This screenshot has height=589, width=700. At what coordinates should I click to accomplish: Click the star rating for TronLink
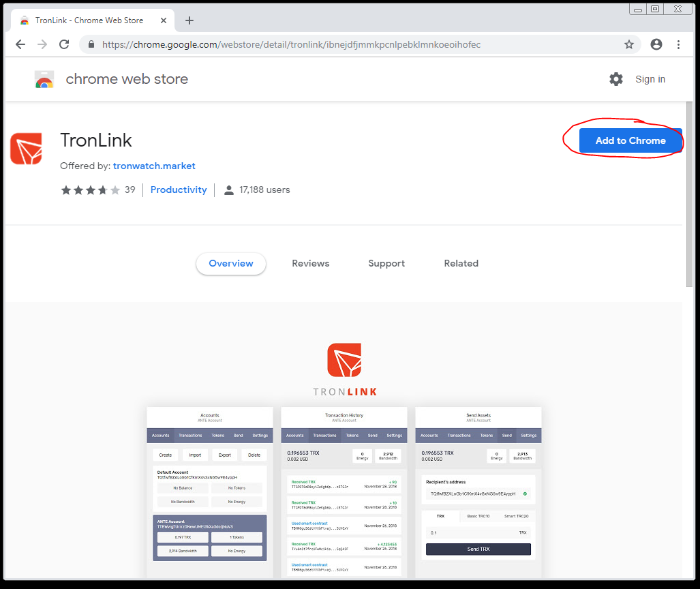click(x=91, y=190)
